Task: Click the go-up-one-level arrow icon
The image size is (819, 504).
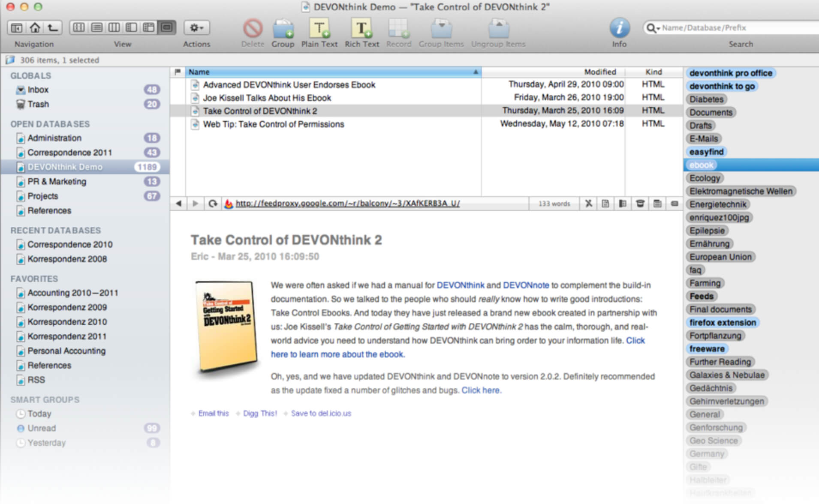Action: [53, 28]
